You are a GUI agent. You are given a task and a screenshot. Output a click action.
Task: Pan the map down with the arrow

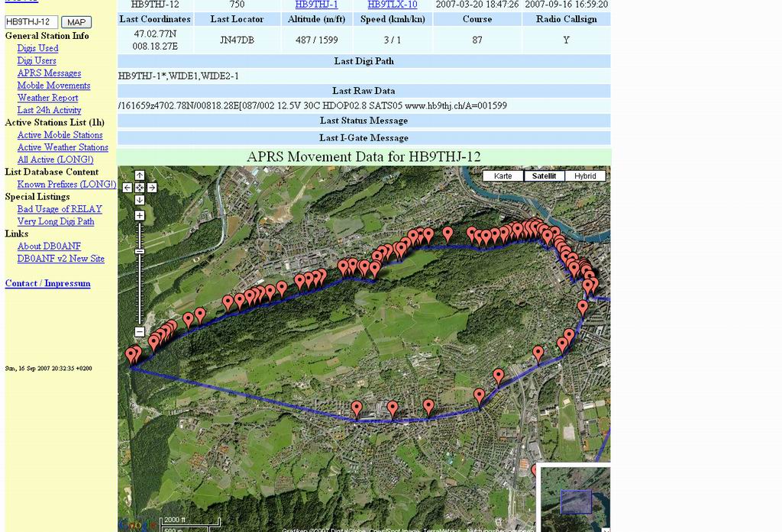tap(140, 200)
